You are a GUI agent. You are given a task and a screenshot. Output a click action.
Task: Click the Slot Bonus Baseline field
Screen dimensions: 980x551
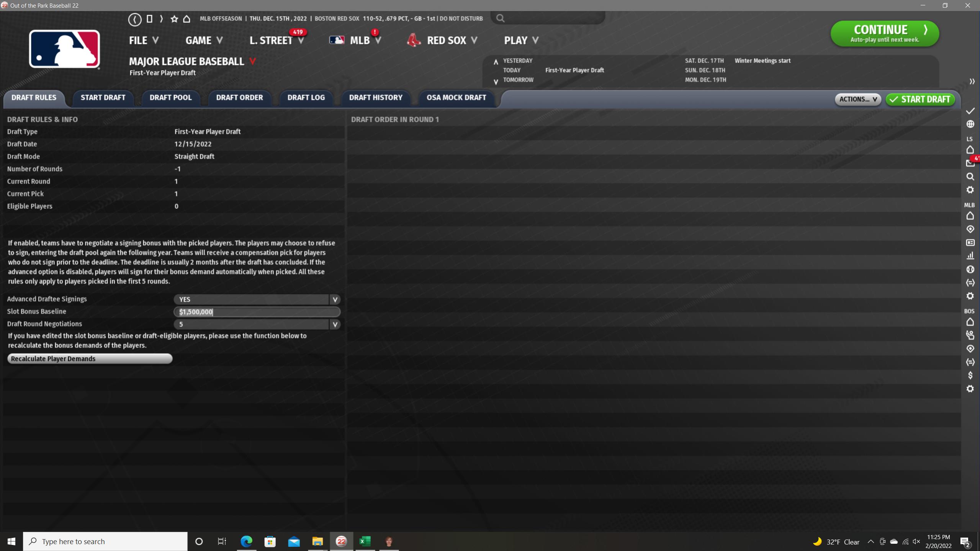(x=257, y=312)
